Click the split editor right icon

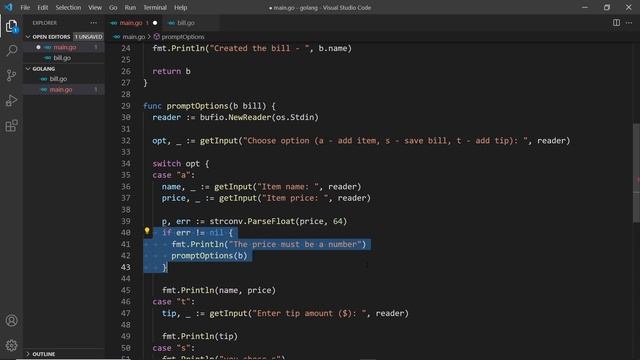[616, 23]
